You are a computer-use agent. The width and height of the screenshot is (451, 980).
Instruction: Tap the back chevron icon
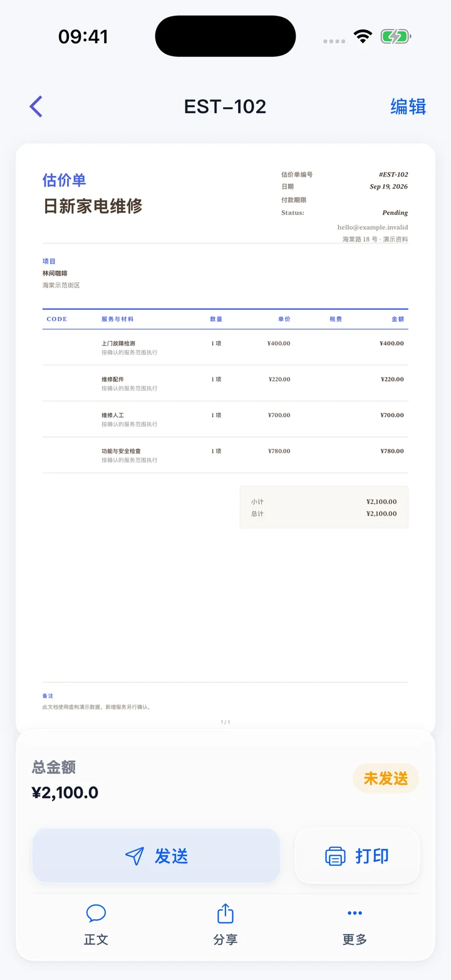(x=36, y=106)
